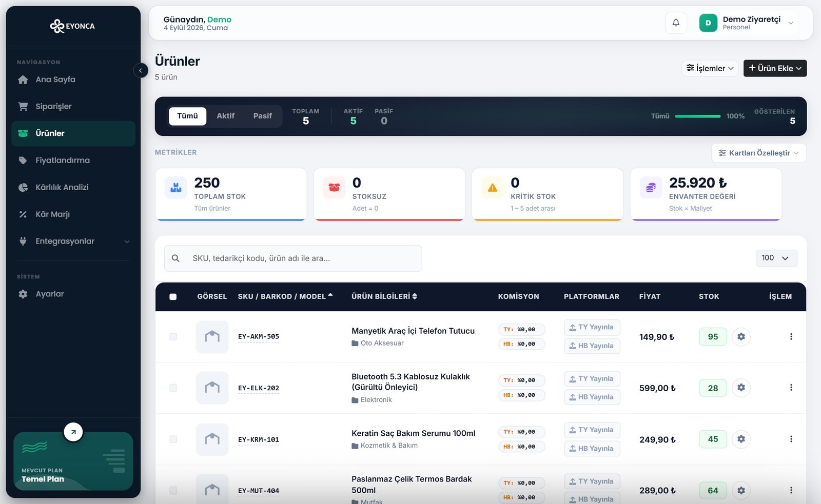The width and height of the screenshot is (821, 504).
Task: Click the search input for SKU or product name
Action: tap(293, 258)
